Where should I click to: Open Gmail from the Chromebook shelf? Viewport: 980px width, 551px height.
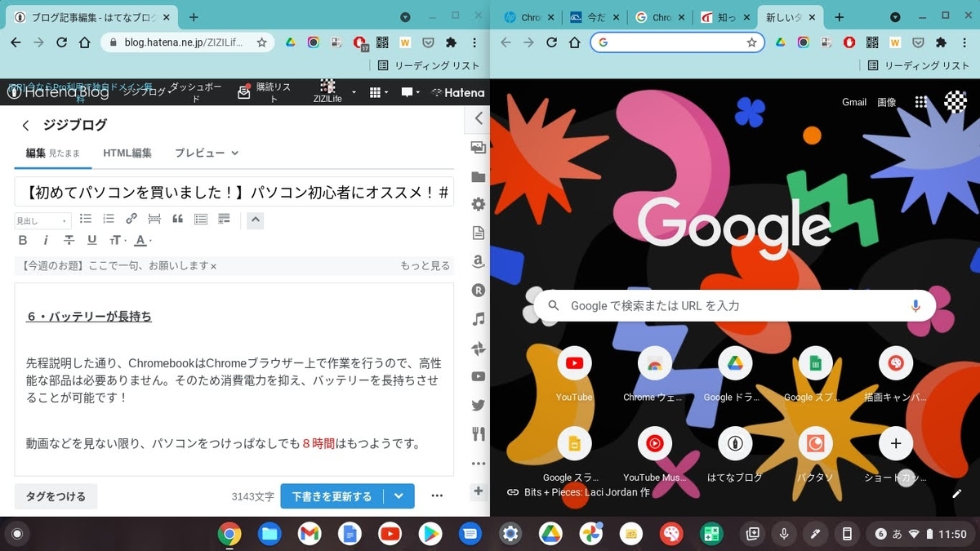(x=309, y=535)
